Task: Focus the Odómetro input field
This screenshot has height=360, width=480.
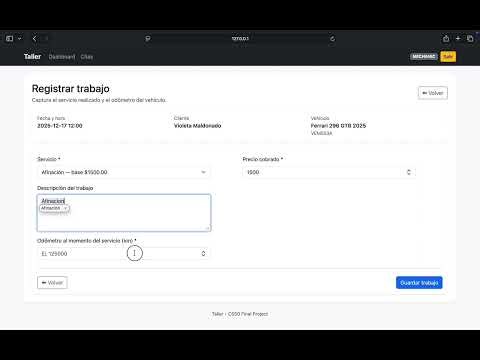Action: tap(124, 254)
